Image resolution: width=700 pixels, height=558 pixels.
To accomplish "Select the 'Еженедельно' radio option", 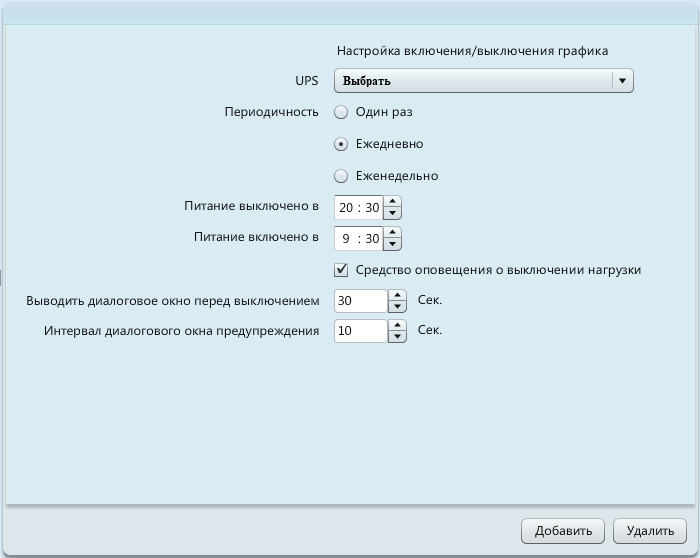I will coord(341,176).
